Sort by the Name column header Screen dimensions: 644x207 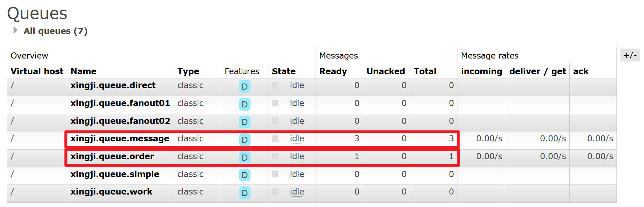[84, 71]
